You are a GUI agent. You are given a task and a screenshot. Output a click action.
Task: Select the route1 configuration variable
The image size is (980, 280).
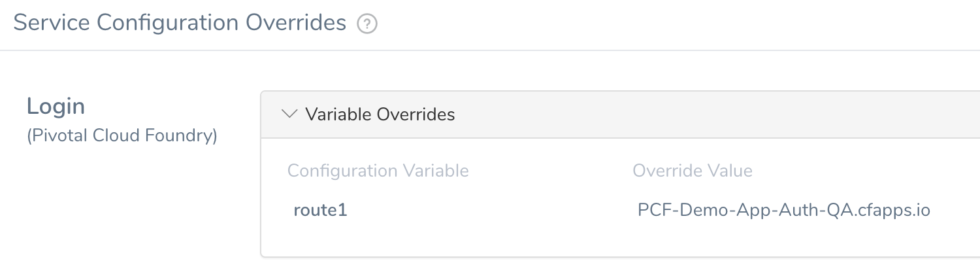coord(320,211)
